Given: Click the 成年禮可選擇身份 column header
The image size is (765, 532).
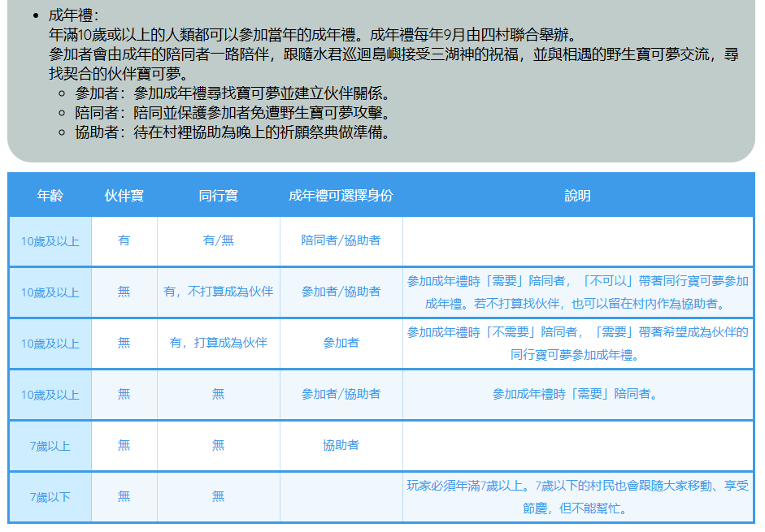Looking at the screenshot, I should 341,196.
